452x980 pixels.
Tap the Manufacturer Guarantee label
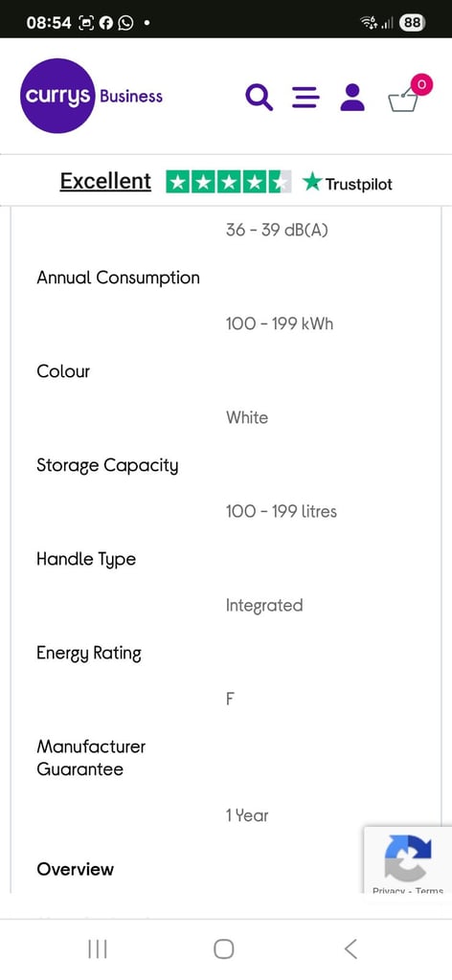[x=91, y=758]
